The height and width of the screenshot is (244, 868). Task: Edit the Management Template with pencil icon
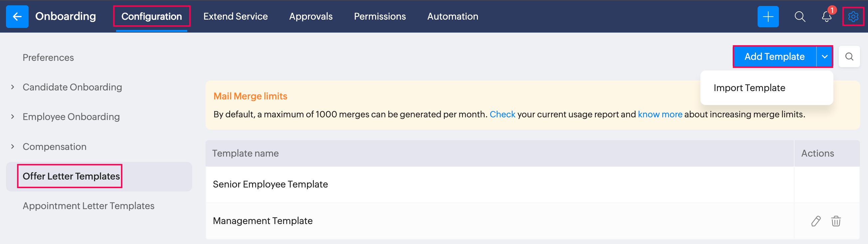(x=815, y=221)
